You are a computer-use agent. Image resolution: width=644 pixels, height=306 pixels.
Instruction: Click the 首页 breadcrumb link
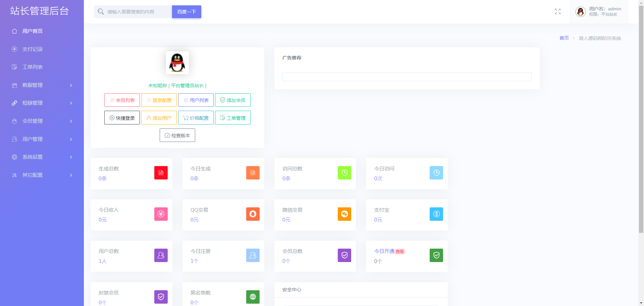click(564, 38)
